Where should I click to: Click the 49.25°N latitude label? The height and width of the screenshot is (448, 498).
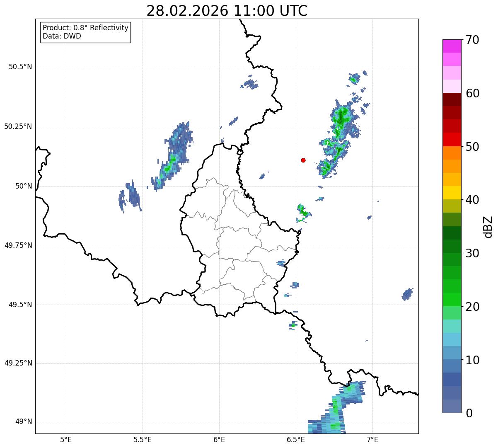(x=18, y=363)
